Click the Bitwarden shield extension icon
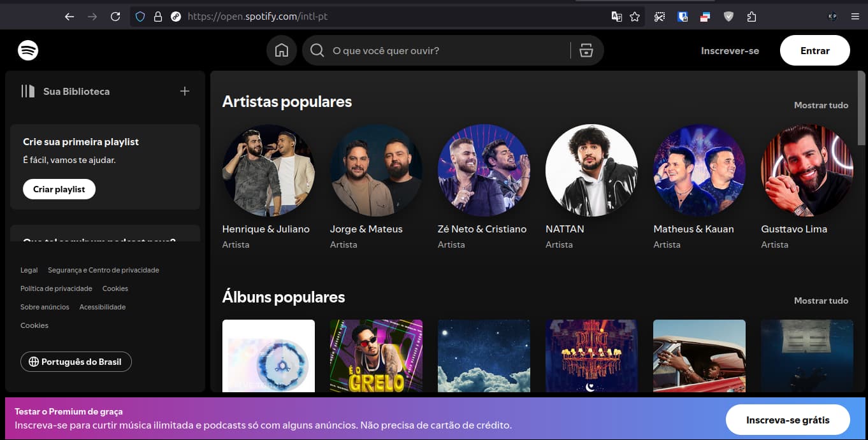The image size is (868, 440). point(683,17)
